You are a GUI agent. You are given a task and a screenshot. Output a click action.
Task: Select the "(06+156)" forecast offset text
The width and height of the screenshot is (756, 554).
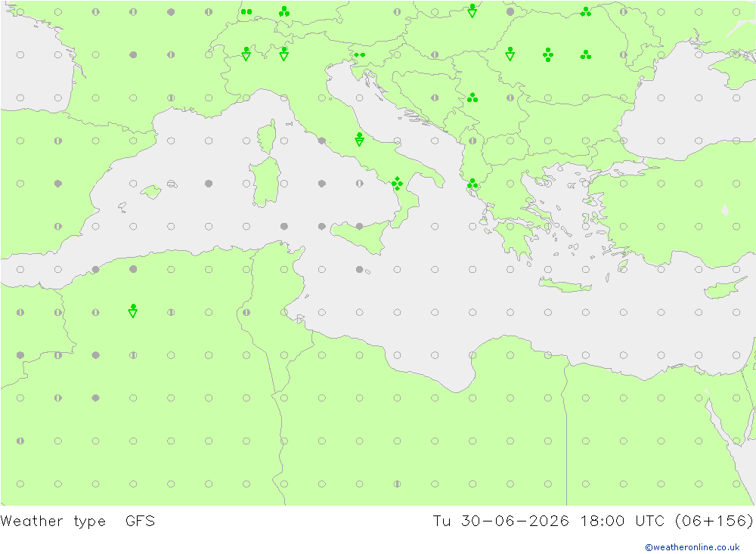click(x=714, y=522)
